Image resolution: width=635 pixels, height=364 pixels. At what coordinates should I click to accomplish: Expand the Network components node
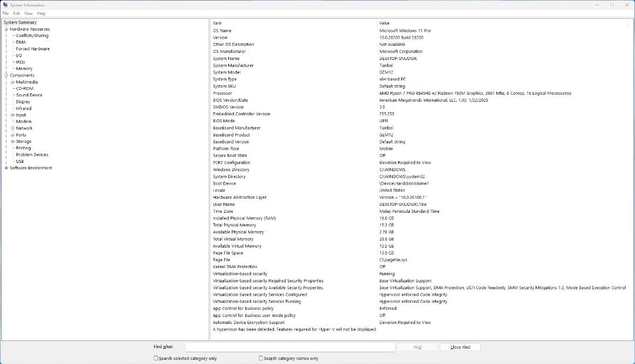tap(12, 128)
